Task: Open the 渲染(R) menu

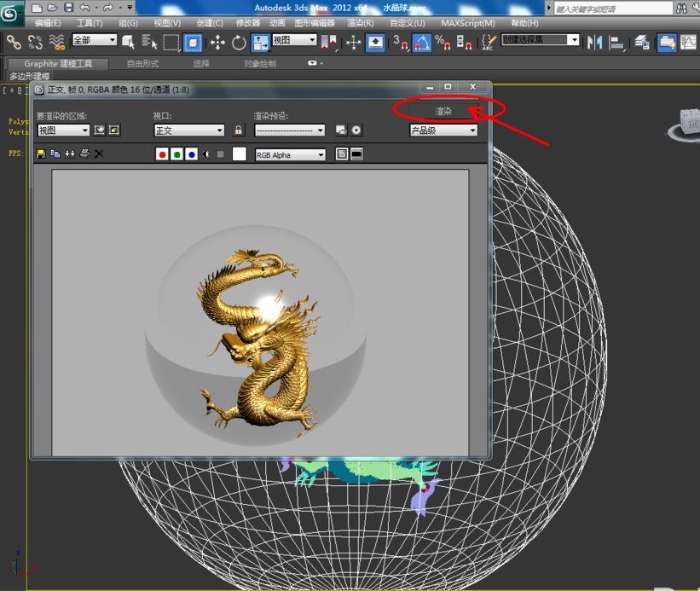Action: coord(361,23)
